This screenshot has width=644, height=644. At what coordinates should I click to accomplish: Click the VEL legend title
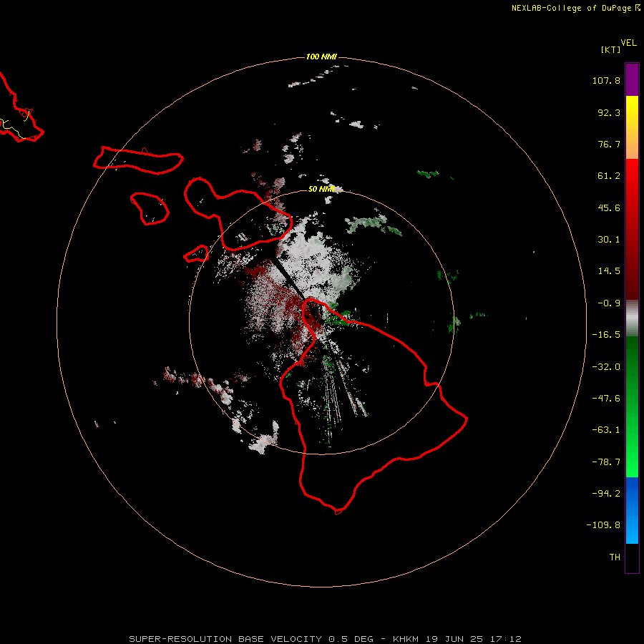click(x=628, y=43)
